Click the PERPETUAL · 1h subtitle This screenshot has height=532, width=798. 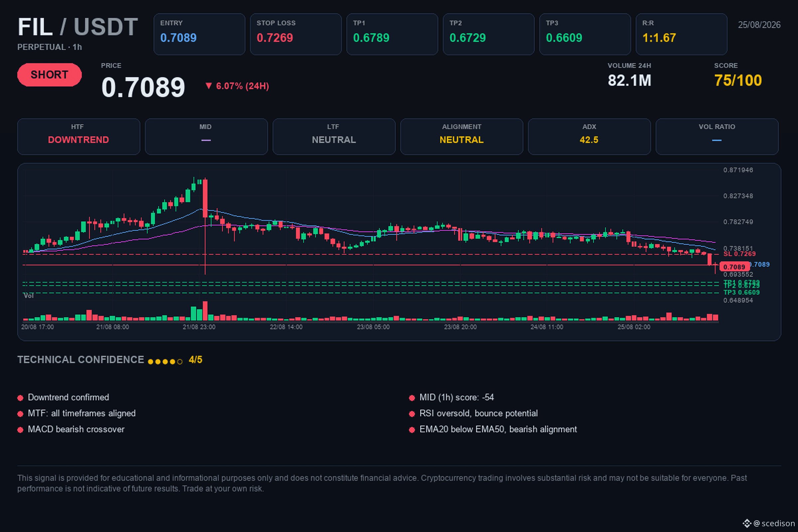coord(50,47)
